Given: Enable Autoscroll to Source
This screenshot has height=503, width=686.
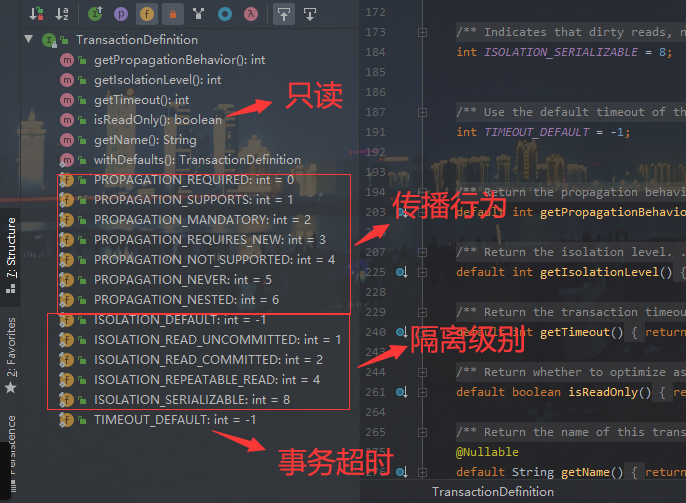Looking at the screenshot, I should pyautogui.click(x=284, y=14).
